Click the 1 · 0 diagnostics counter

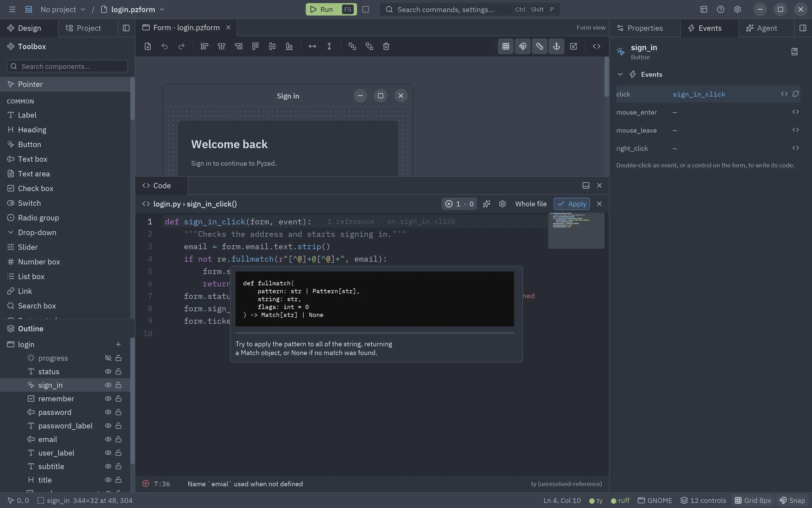tap(459, 204)
